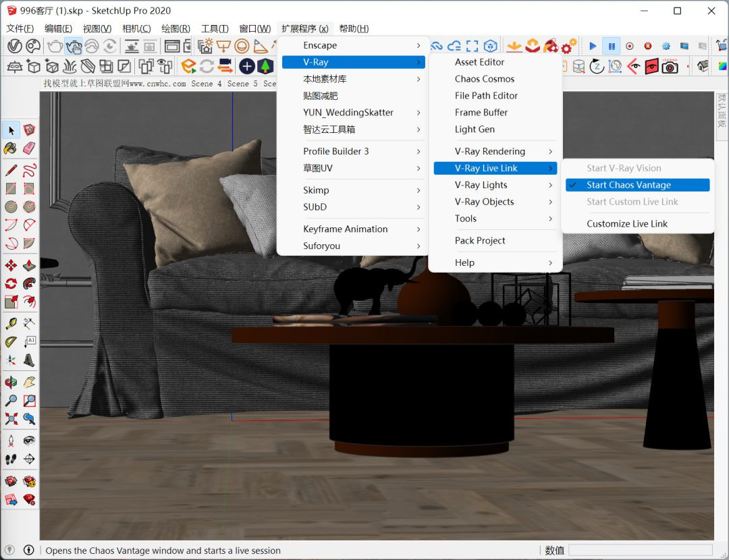This screenshot has height=560, width=729.
Task: Select the Tape Measure tool
Action: click(x=11, y=323)
